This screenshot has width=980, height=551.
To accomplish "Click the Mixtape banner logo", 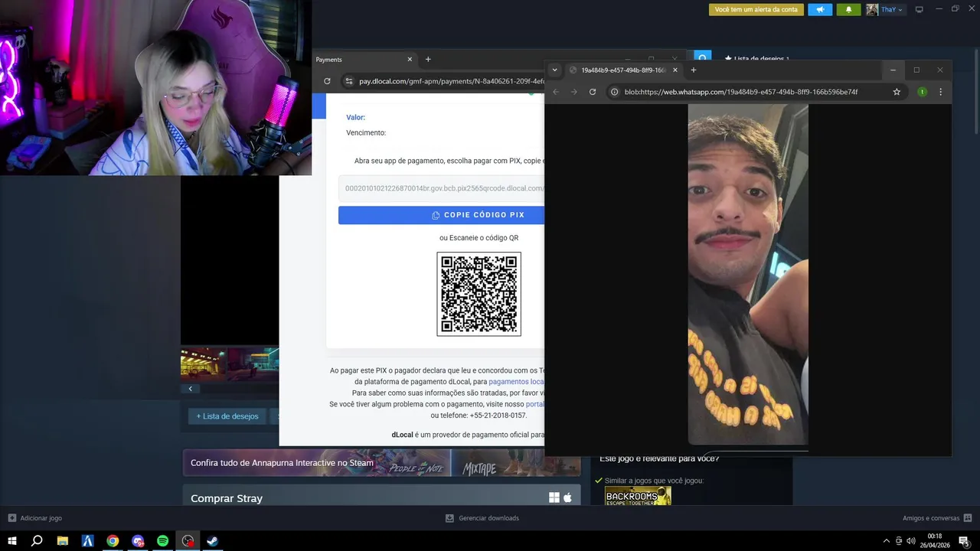I will pos(479,468).
